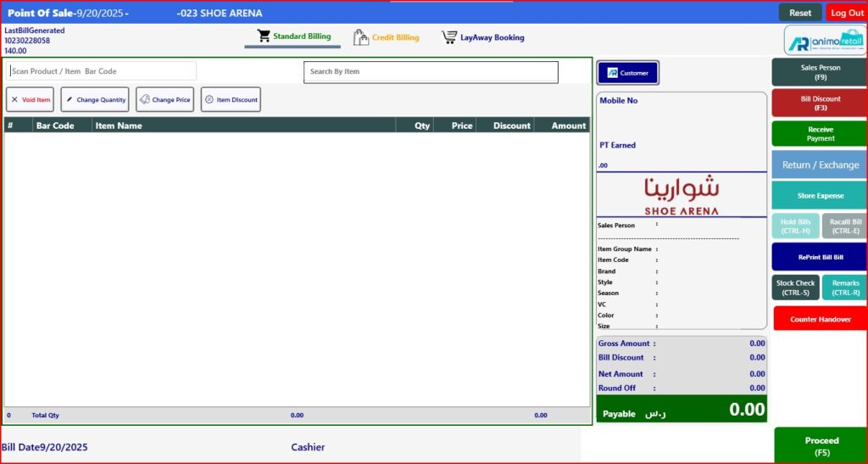Click the shopping cart icon for Standard Billing
The height and width of the screenshot is (464, 868).
click(264, 36)
